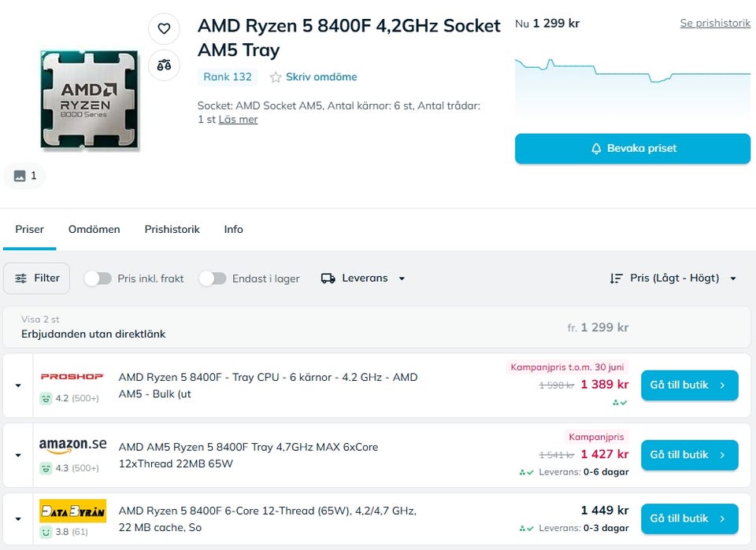Screen dimensions: 756x550
Task: Click the Proshop store logo
Action: pos(72,377)
